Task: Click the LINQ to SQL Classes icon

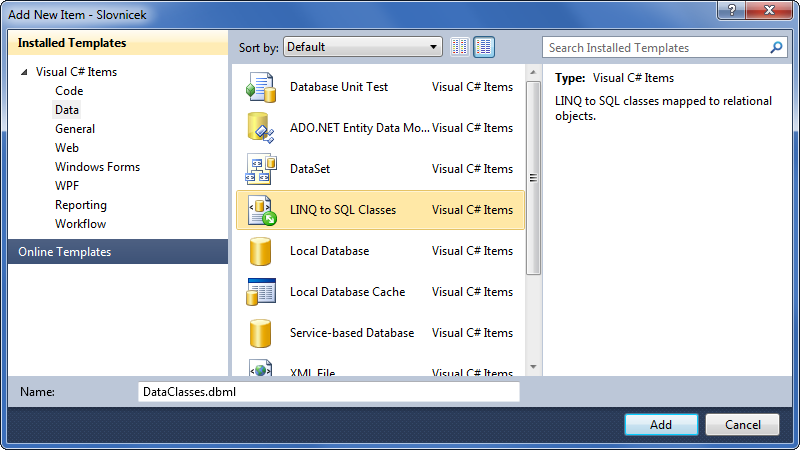Action: coord(262,210)
